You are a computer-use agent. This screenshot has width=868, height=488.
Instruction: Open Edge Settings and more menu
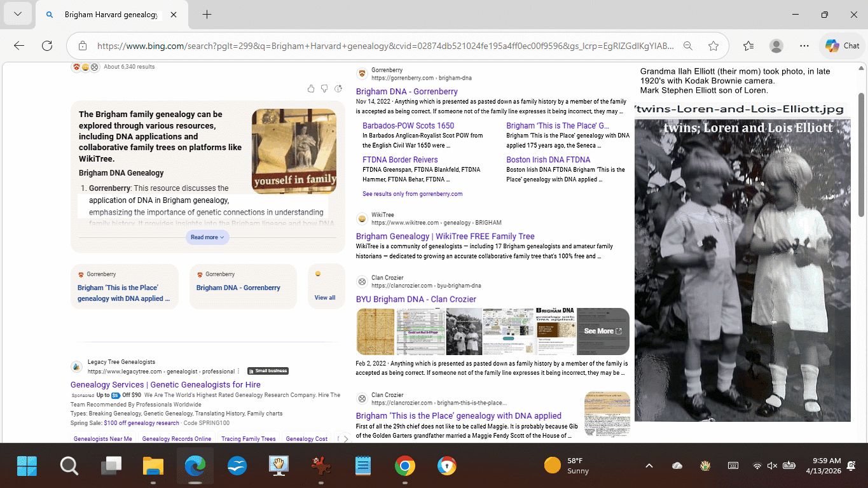tap(804, 46)
